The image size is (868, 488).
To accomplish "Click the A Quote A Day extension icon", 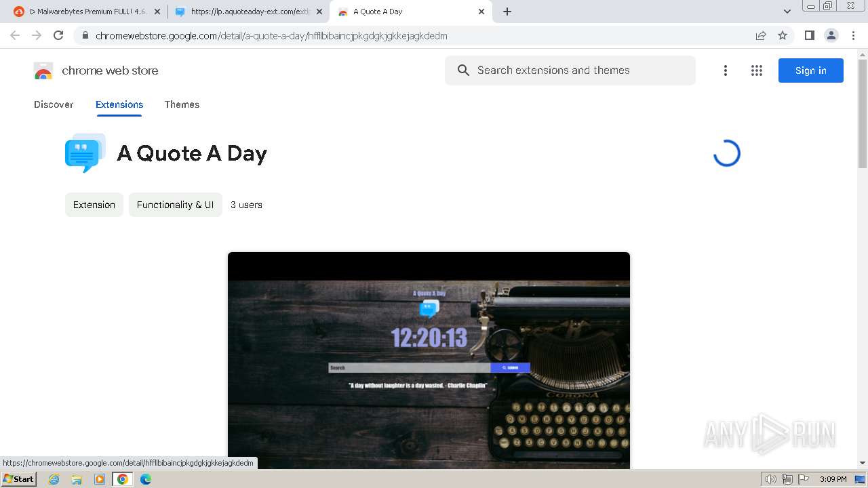I will coord(85,153).
